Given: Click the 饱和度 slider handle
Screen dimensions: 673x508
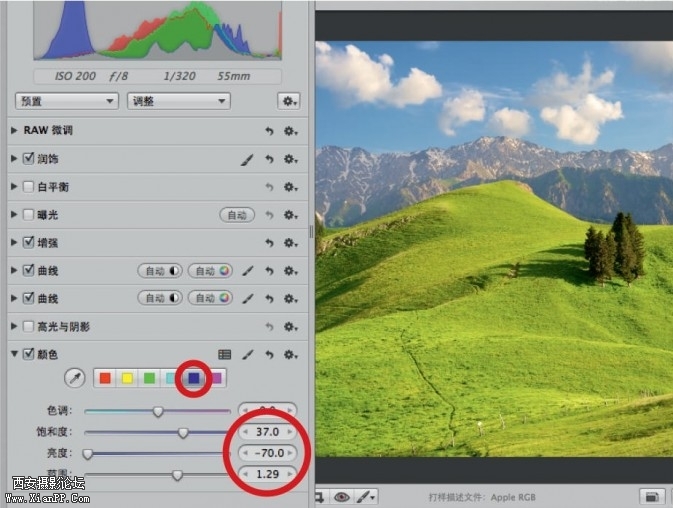Looking at the screenshot, I should pyautogui.click(x=183, y=432).
